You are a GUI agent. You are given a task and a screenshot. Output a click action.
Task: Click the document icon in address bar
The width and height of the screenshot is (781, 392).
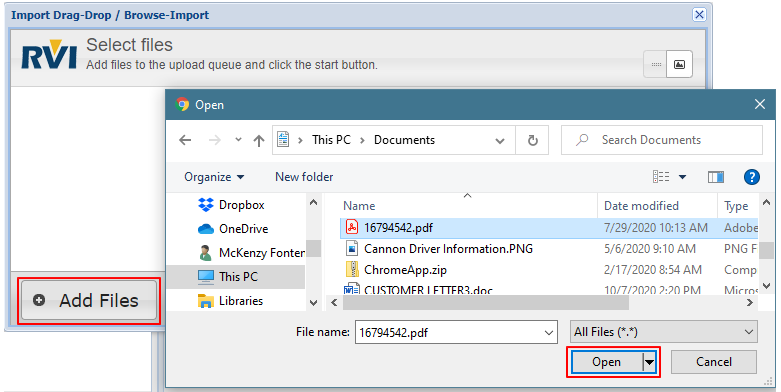pyautogui.click(x=283, y=140)
